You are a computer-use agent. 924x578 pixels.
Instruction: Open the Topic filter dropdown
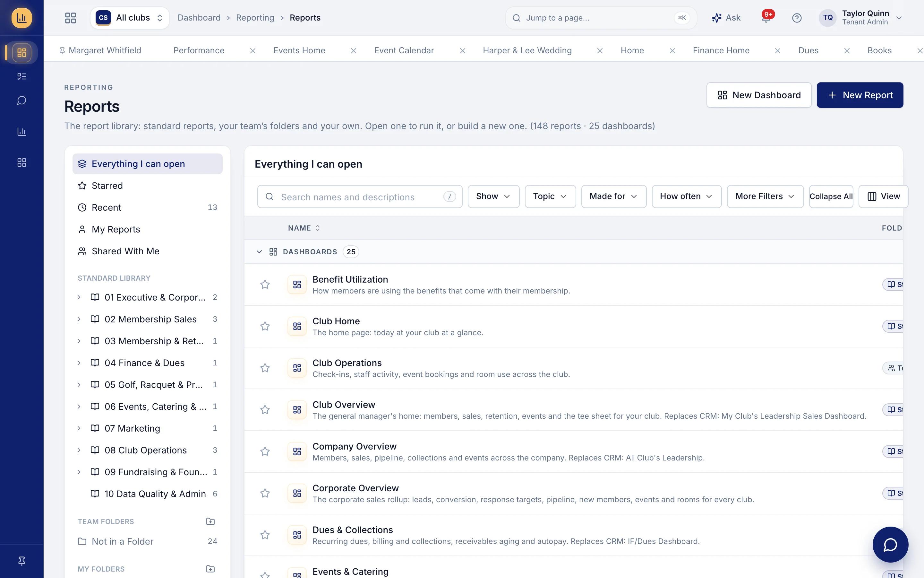pos(550,197)
